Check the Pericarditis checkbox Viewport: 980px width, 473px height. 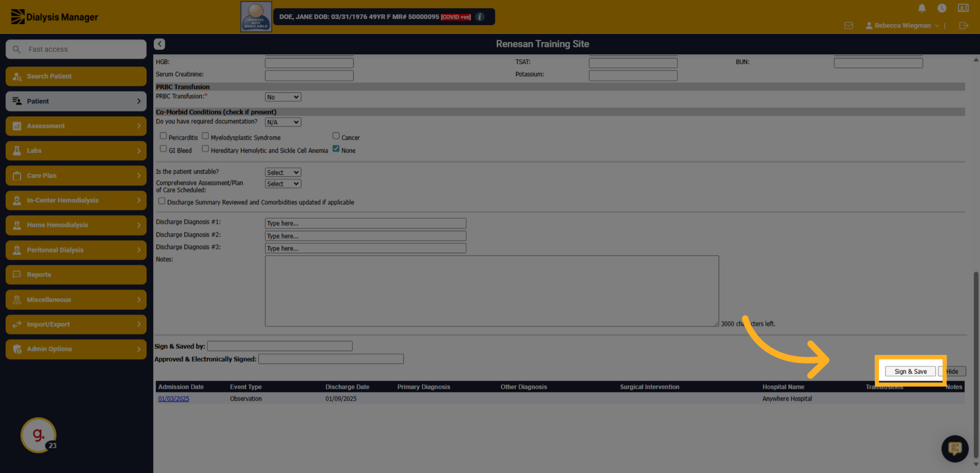click(163, 136)
